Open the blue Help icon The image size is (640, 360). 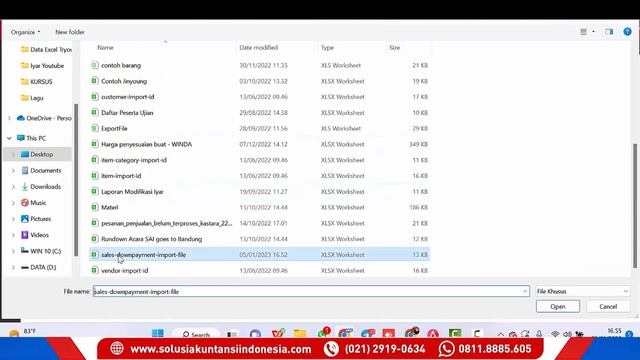(627, 32)
